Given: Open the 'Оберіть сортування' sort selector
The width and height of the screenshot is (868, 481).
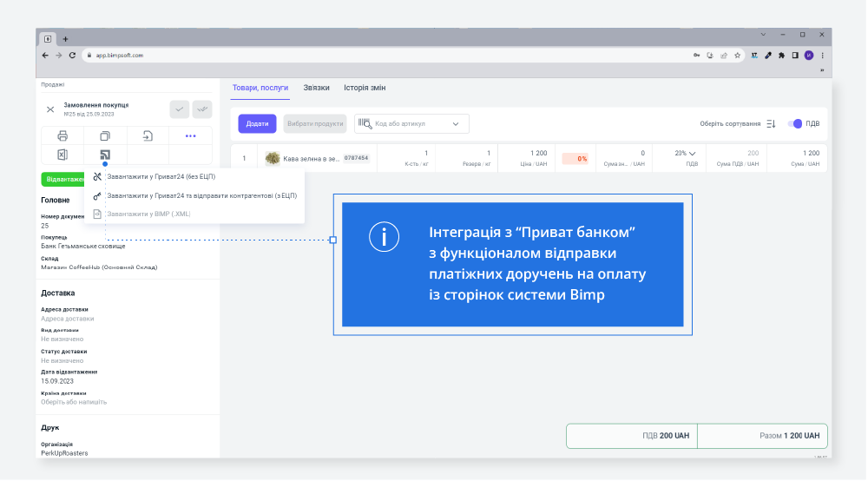Looking at the screenshot, I should pos(738,124).
